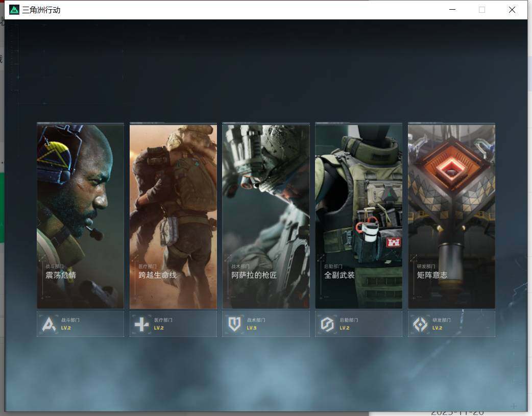The width and height of the screenshot is (532, 416).
Task: Click the small arrow icon on 矩阵意志 card
Action: click(414, 258)
